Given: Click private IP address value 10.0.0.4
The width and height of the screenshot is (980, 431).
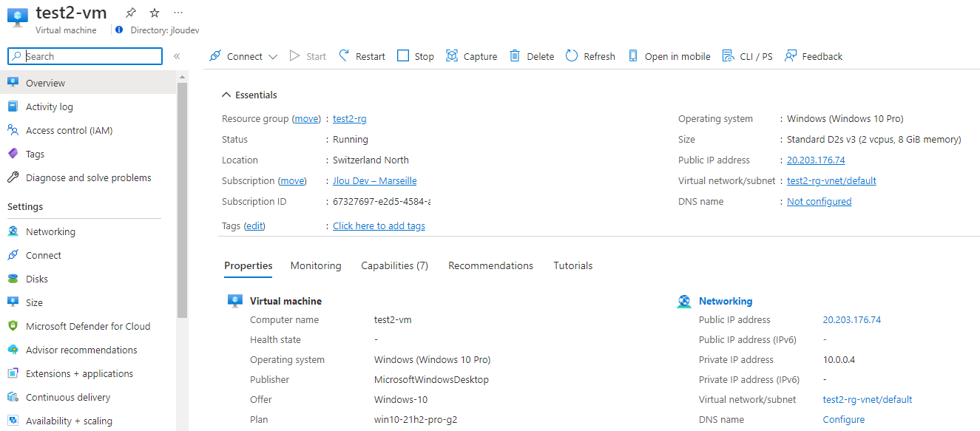Looking at the screenshot, I should pyautogui.click(x=839, y=359).
